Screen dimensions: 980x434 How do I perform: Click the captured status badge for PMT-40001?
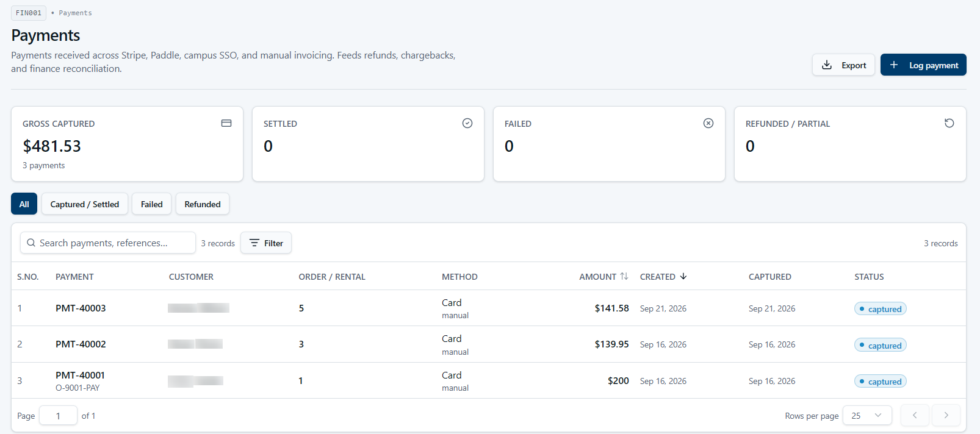(x=881, y=381)
